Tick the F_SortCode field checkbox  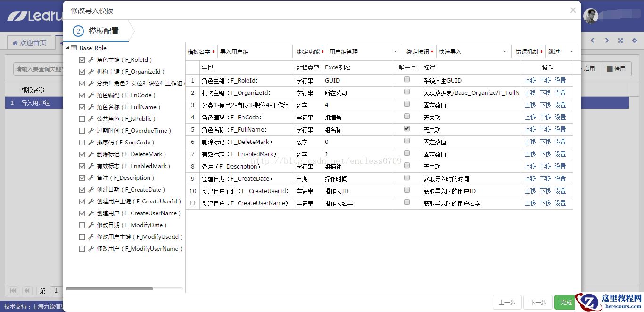coord(82,143)
